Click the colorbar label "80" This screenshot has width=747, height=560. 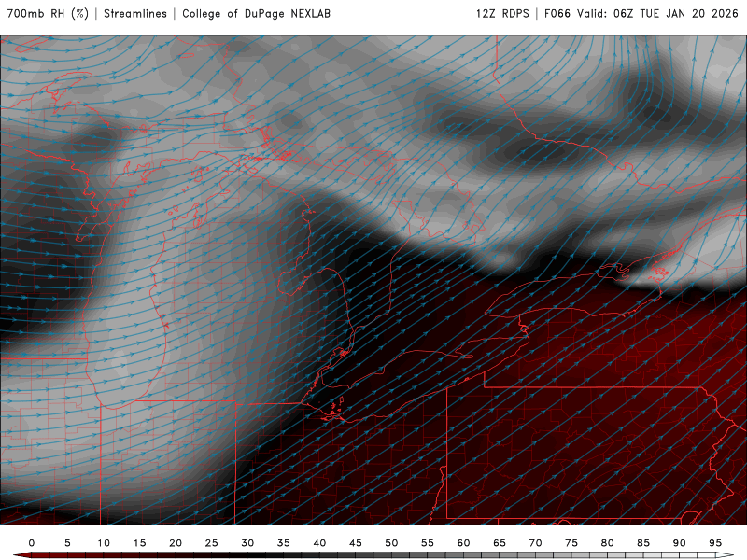tap(608, 543)
